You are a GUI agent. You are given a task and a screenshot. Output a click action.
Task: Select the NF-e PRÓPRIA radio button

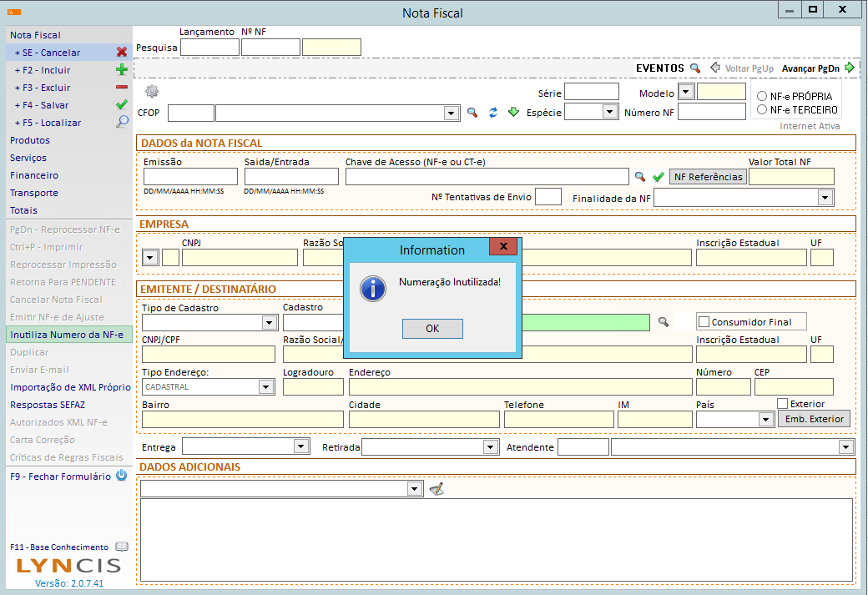tap(761, 97)
